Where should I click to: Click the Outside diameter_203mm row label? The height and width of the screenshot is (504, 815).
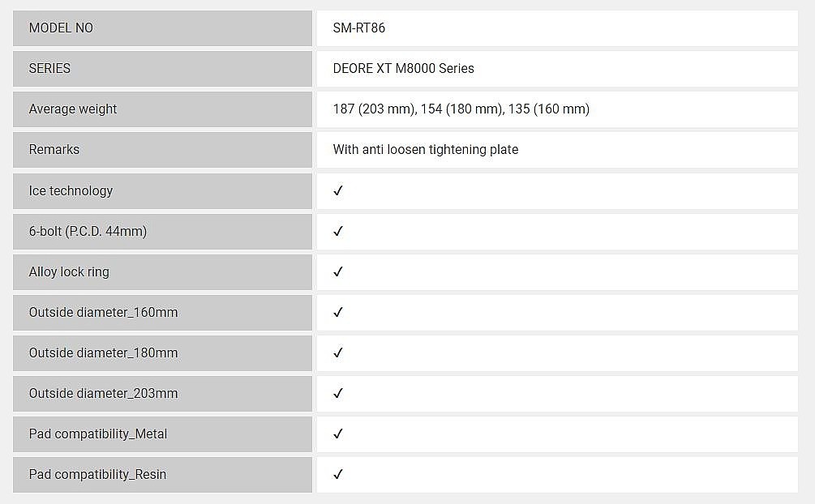103,393
